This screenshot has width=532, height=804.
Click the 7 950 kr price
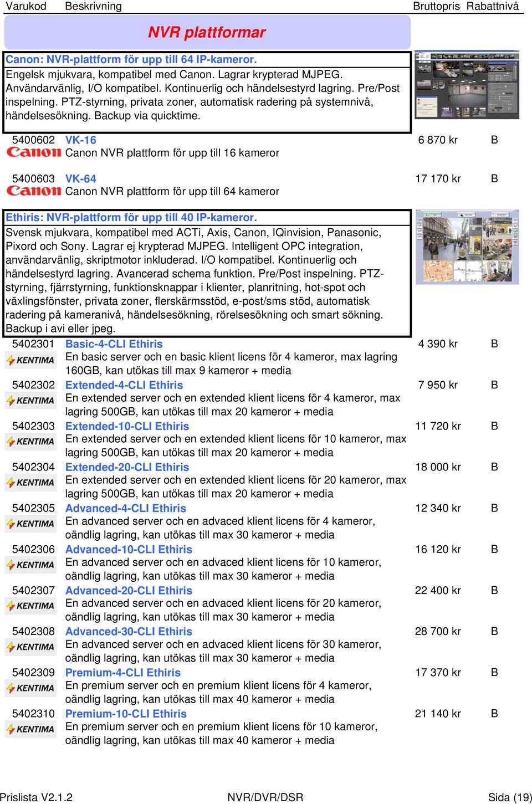pyautogui.click(x=438, y=385)
